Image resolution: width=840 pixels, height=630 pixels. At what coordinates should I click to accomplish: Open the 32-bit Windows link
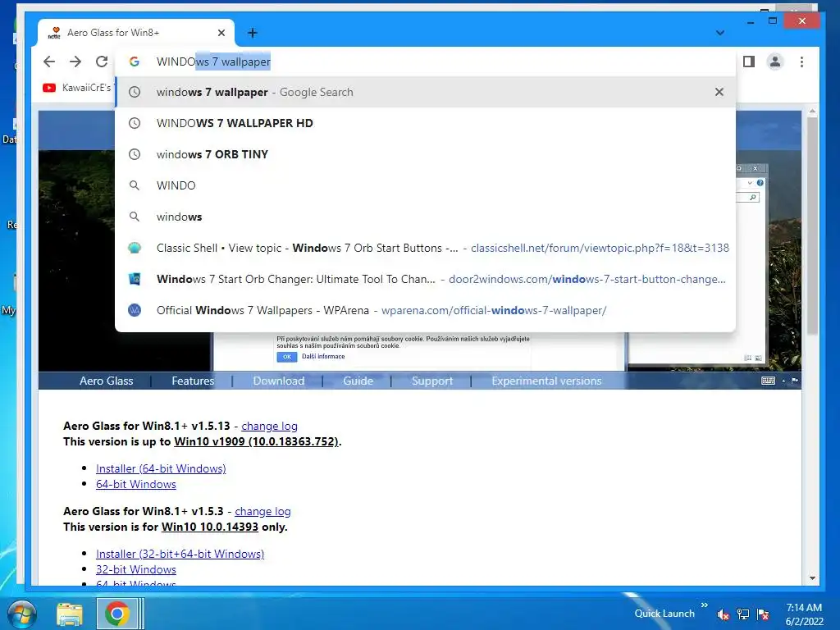tap(136, 569)
